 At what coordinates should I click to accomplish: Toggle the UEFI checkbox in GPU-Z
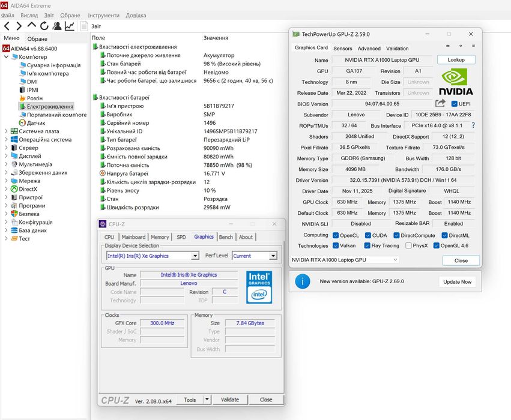click(455, 104)
